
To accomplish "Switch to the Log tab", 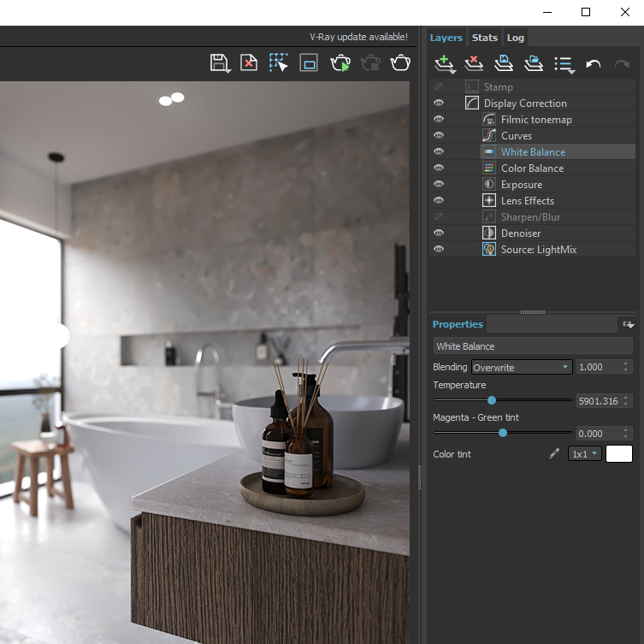I will coord(515,38).
